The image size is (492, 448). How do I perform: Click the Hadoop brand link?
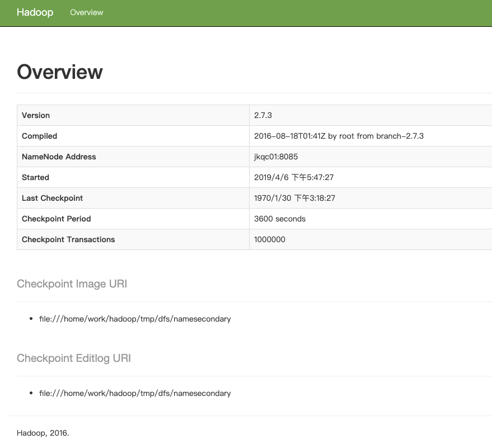tap(35, 12)
